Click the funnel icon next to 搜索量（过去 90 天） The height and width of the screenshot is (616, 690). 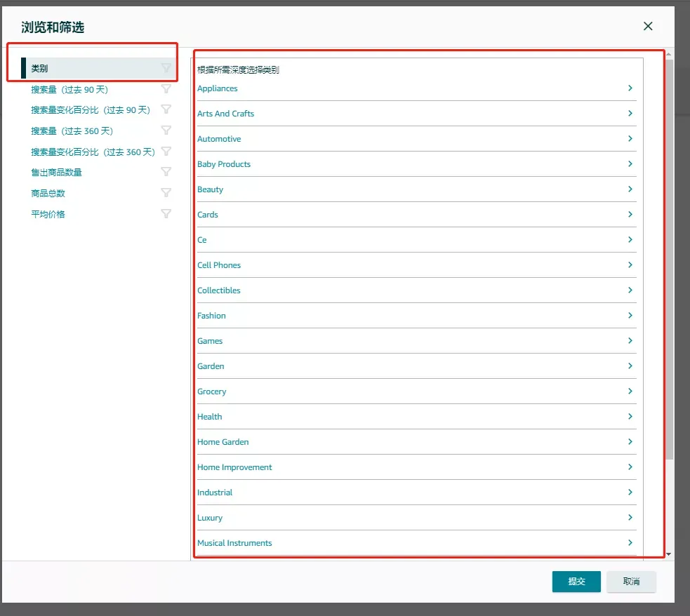point(166,89)
